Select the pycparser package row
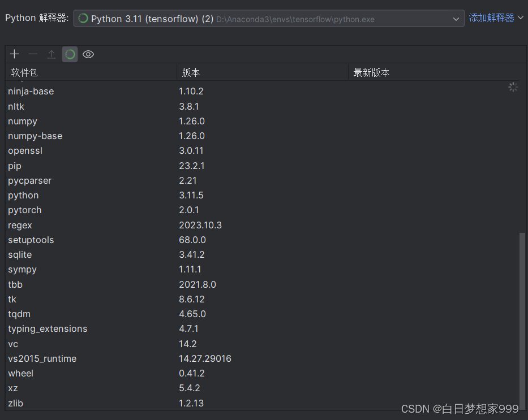Image resolution: width=528 pixels, height=420 pixels. tap(263, 180)
